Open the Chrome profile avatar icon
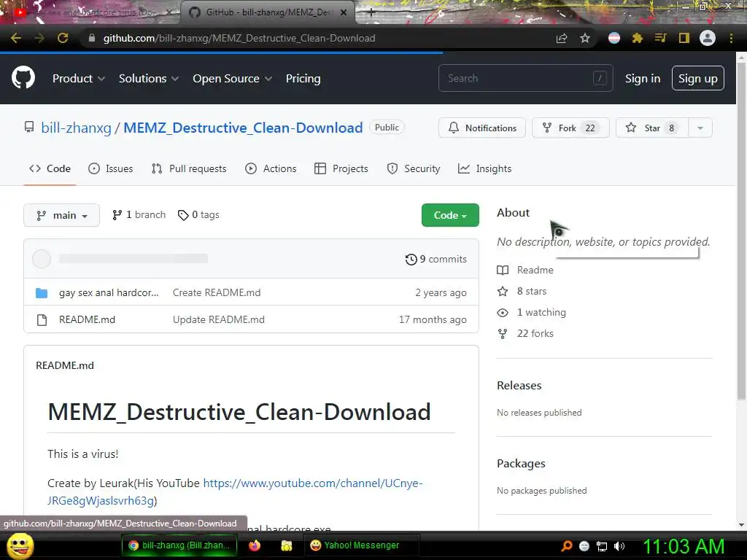This screenshot has width=747, height=560. click(x=708, y=38)
